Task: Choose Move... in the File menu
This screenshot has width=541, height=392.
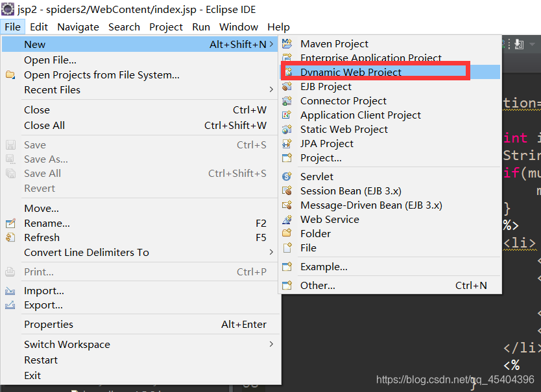Action: point(141,208)
